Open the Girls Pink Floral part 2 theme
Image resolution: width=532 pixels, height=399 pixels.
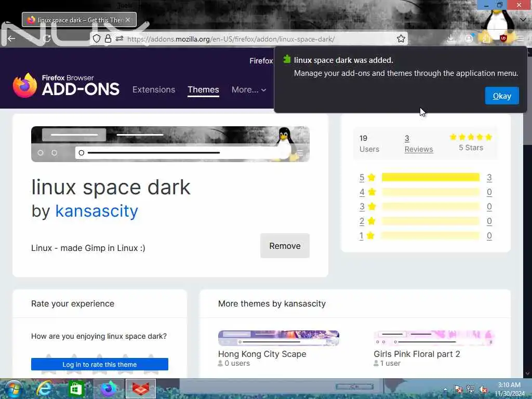pos(417,354)
